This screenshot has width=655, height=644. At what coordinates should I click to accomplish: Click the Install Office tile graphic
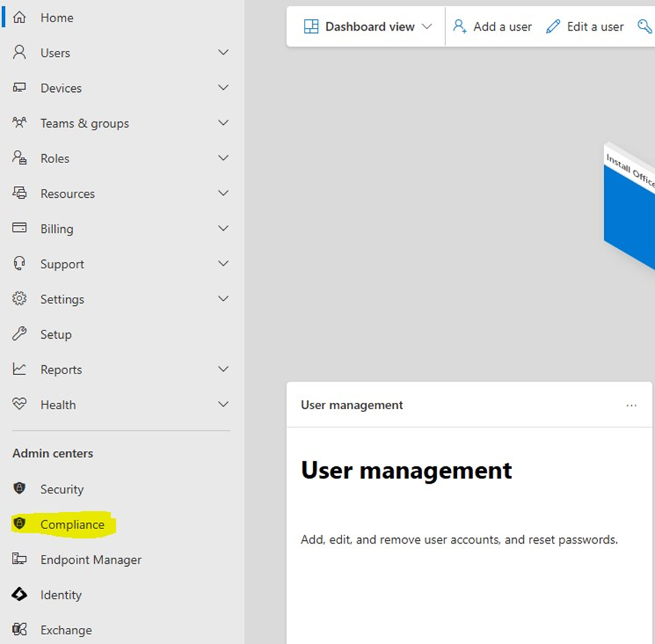point(631,209)
